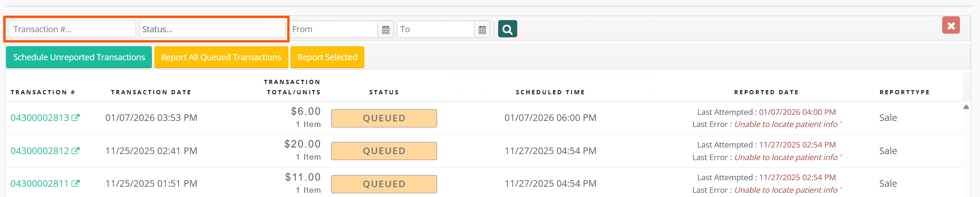Open transaction 04300002812 link
The width and height of the screenshot is (980, 197).
pyautogui.click(x=40, y=151)
